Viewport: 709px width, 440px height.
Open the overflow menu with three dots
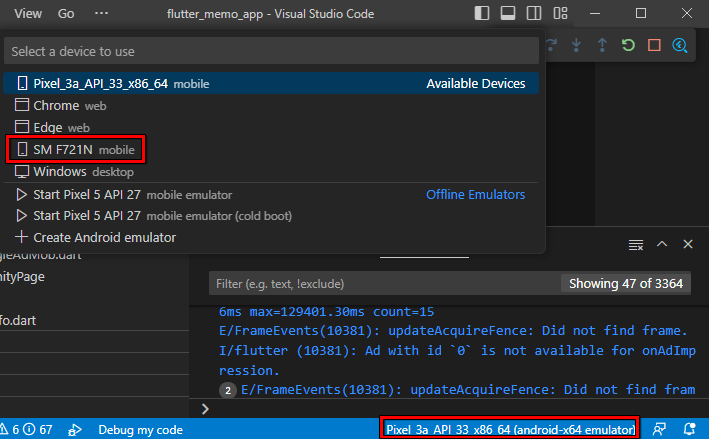click(101, 14)
